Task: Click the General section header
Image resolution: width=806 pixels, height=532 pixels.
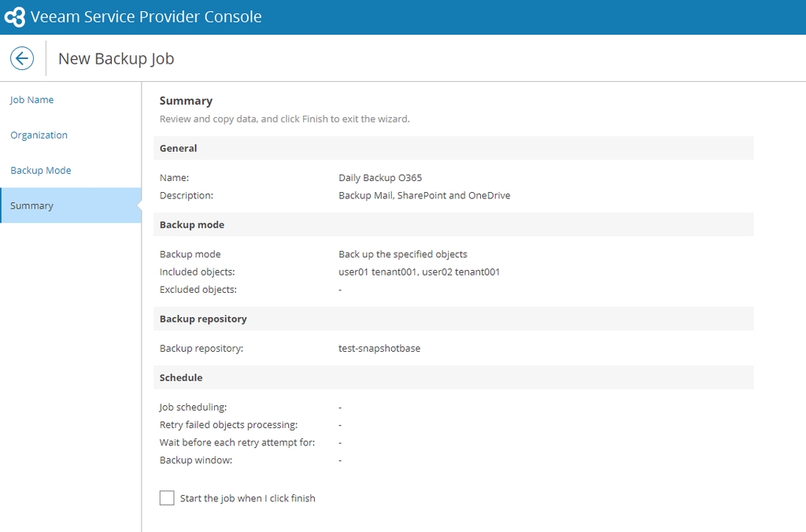Action: point(179,148)
